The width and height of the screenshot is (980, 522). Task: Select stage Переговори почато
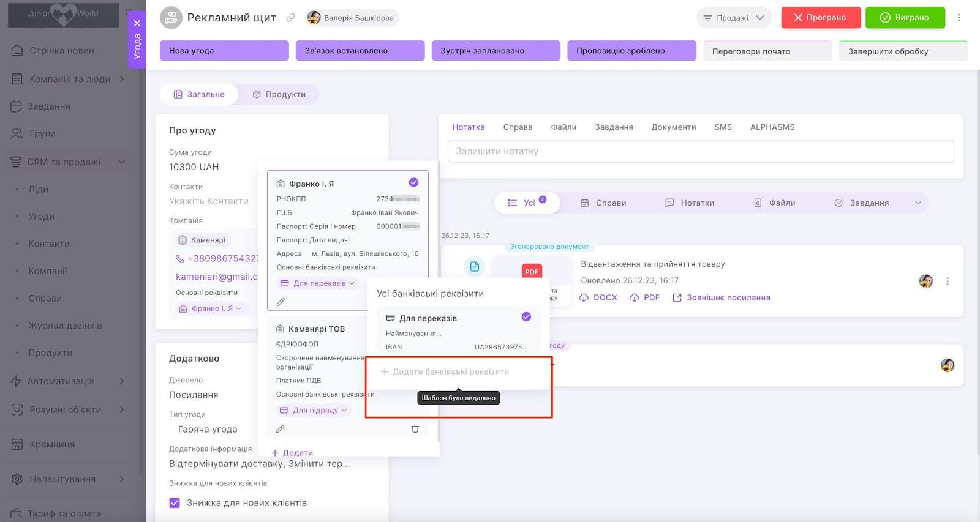(767, 51)
